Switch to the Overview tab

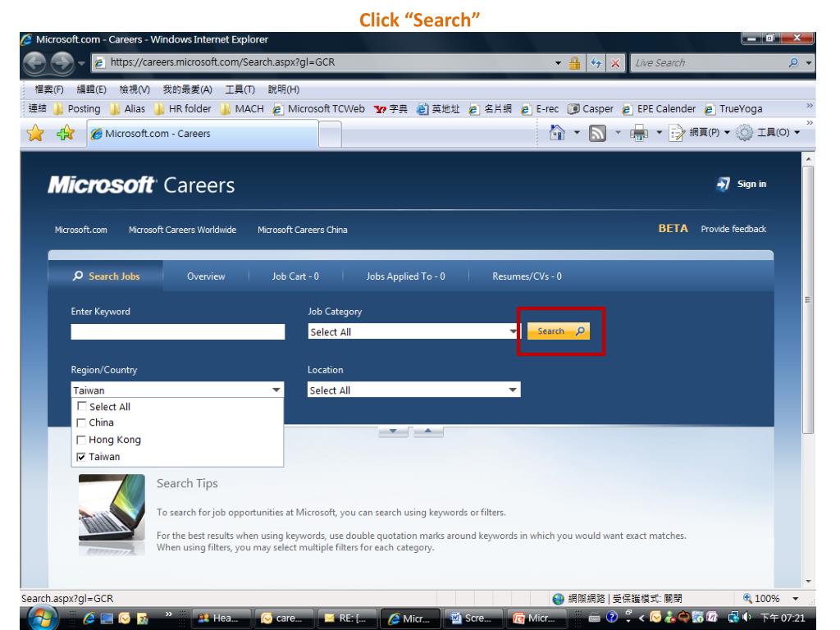tap(206, 276)
